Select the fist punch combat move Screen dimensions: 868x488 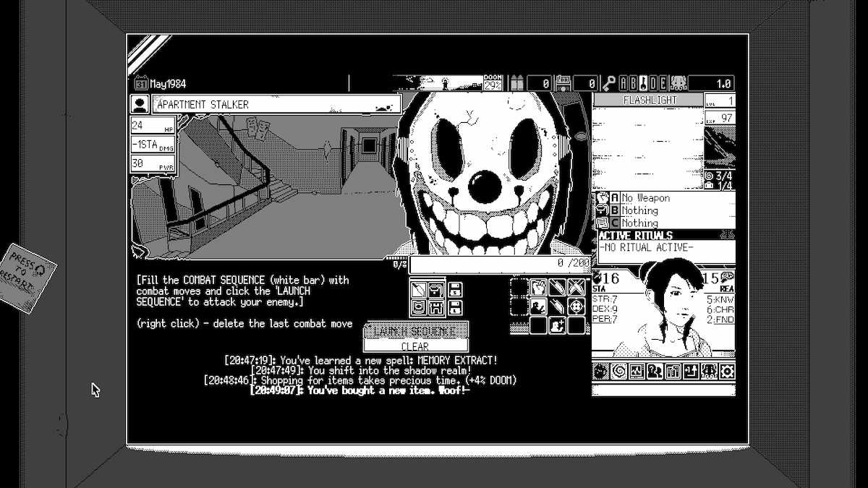[539, 288]
